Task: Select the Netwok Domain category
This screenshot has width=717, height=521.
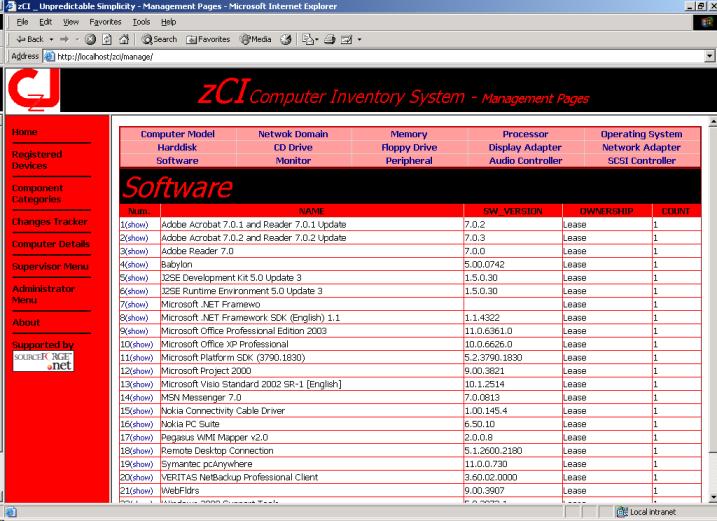Action: 293,134
